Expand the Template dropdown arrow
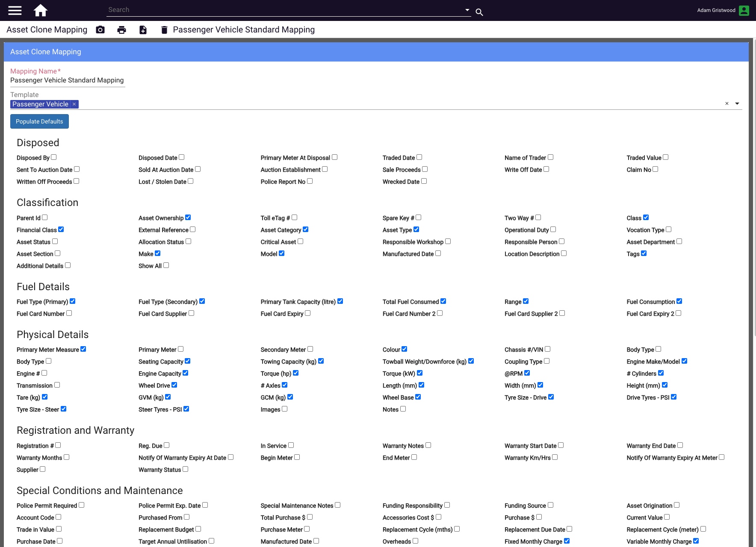Image resolution: width=756 pixels, height=547 pixels. coord(737,103)
